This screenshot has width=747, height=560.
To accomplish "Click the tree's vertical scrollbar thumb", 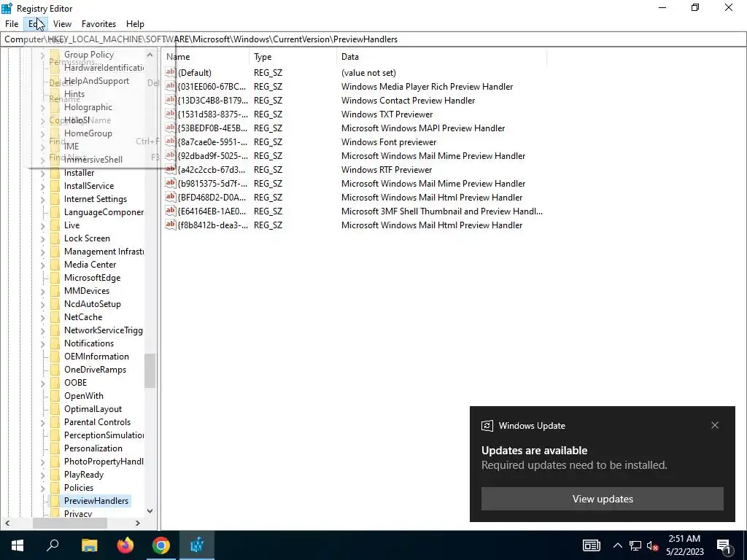I will pos(150,370).
